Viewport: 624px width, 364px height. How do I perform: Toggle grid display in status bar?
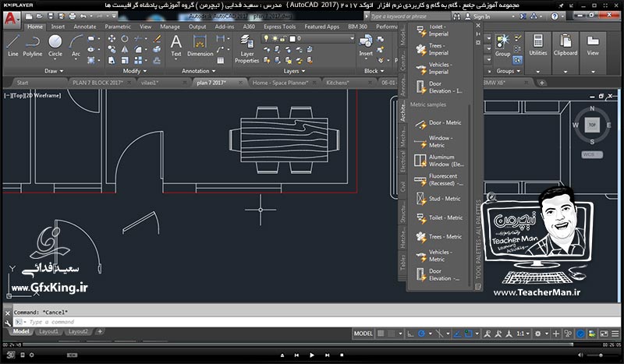381,334
